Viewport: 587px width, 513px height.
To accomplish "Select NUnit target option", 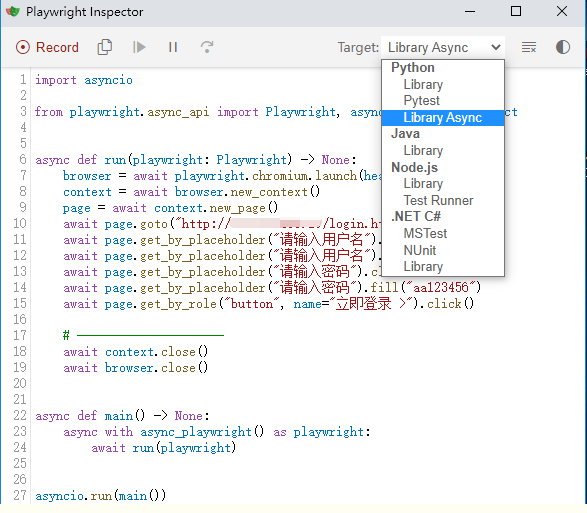I will (420, 250).
